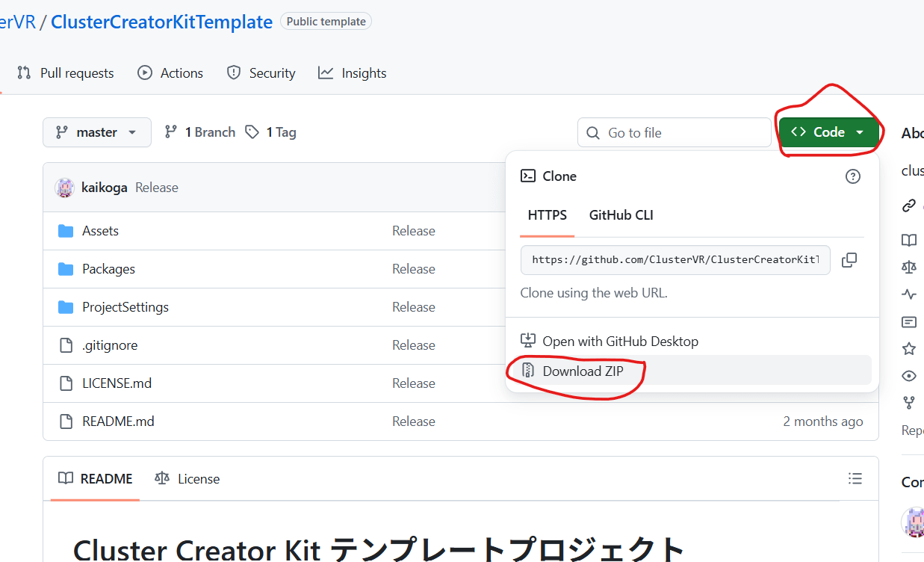
Task: Click the Download ZIP file icon
Action: (528, 371)
